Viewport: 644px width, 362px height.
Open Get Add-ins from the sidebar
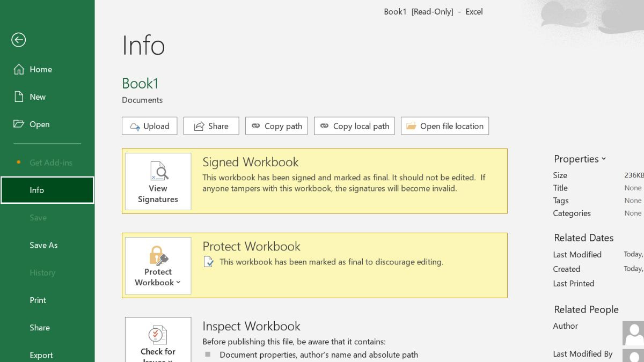tap(47, 162)
